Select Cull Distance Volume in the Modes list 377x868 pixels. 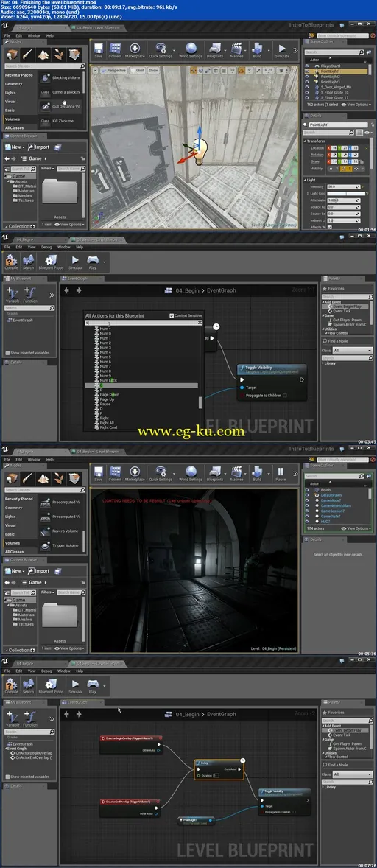61,106
